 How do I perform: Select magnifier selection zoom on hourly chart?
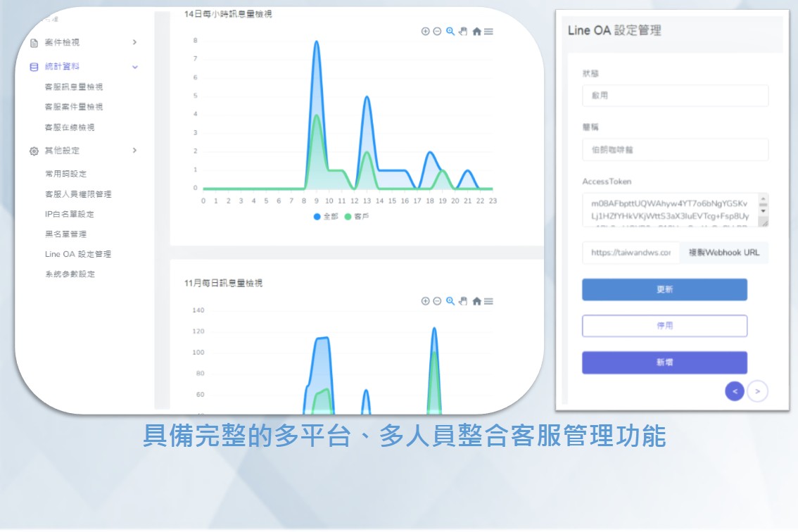click(450, 31)
